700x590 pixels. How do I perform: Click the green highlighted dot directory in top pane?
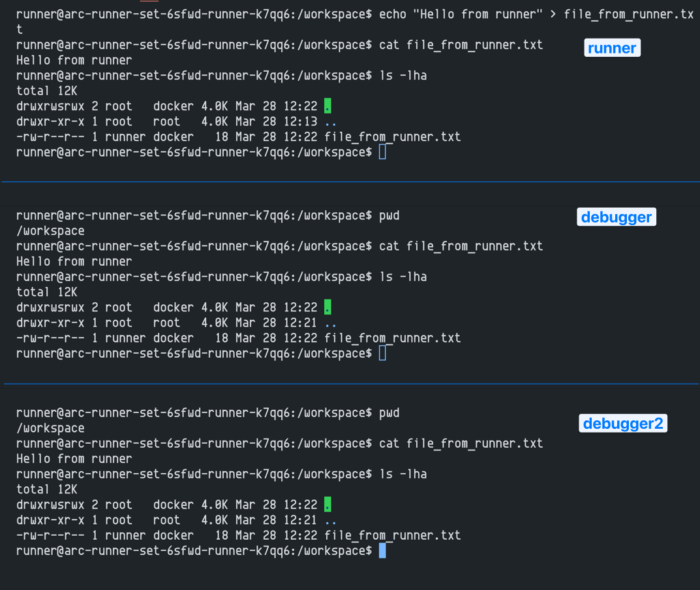point(327,106)
